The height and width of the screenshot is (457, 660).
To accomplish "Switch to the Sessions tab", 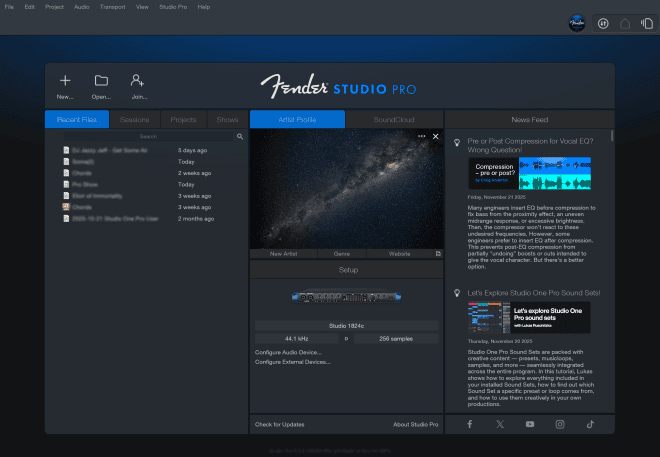I will click(134, 119).
